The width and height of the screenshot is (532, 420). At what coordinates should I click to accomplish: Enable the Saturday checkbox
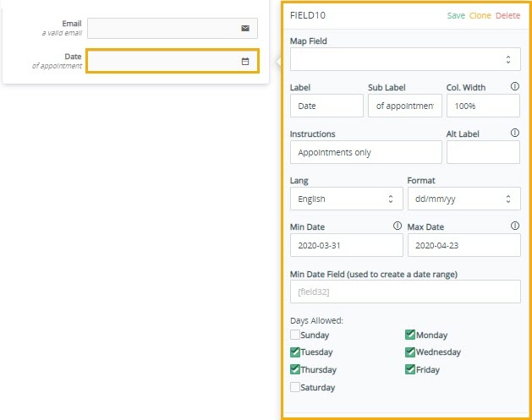(295, 387)
